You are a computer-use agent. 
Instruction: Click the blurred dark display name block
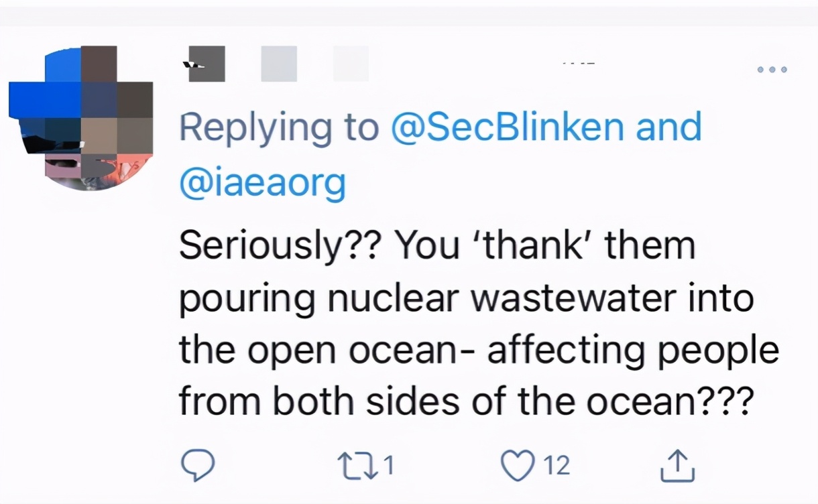point(206,64)
